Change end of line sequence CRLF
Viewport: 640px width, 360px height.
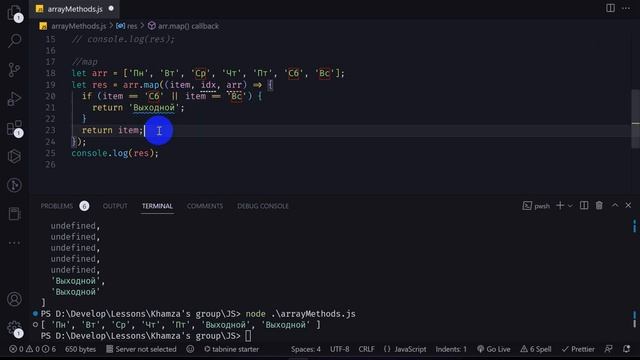(366, 349)
